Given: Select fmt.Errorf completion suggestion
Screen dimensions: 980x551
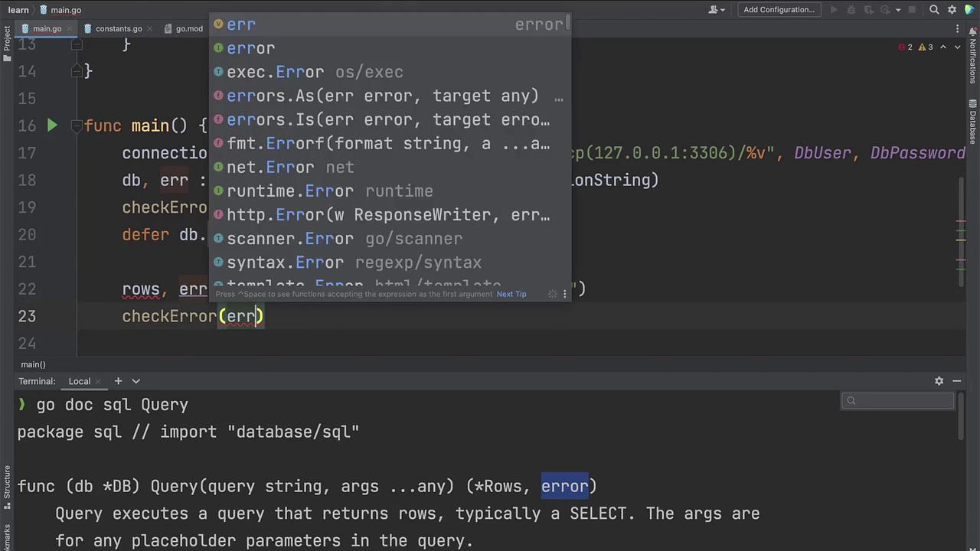Looking at the screenshot, I should point(390,143).
